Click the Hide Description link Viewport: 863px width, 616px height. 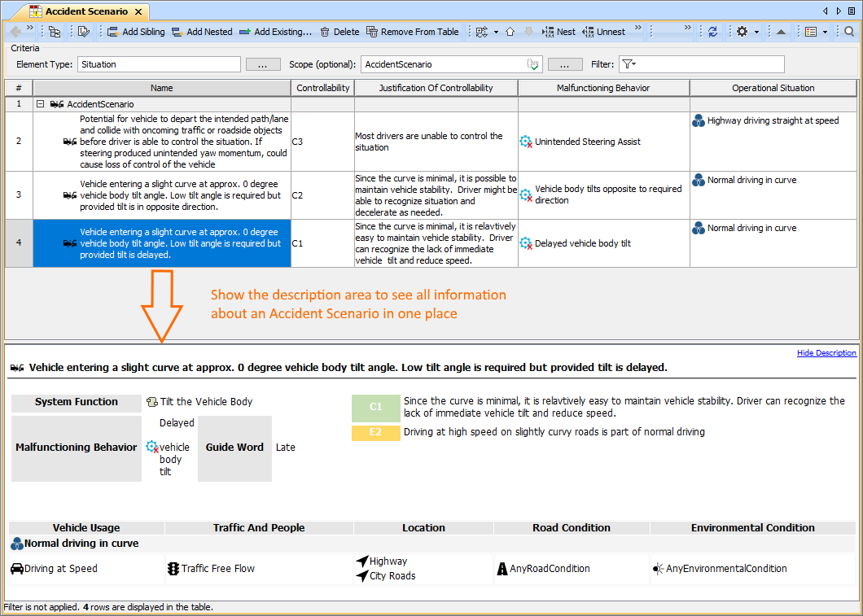(x=826, y=353)
